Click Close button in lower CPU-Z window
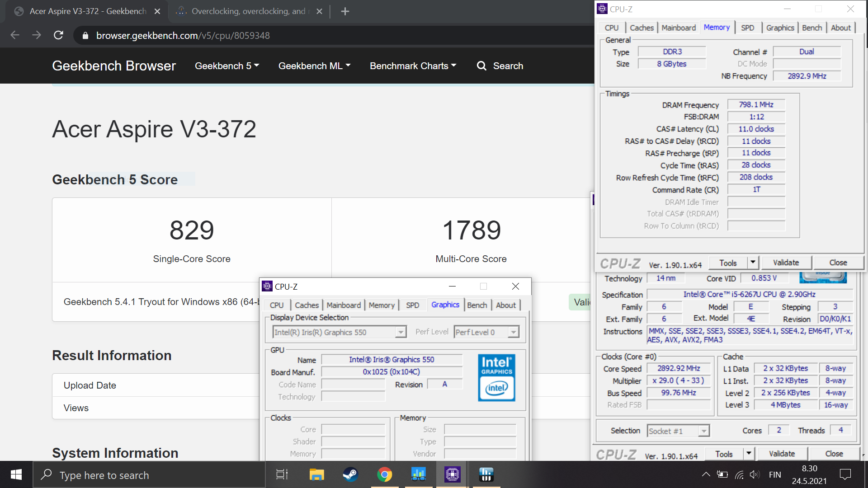Screen dimensions: 868x488 point(834,454)
